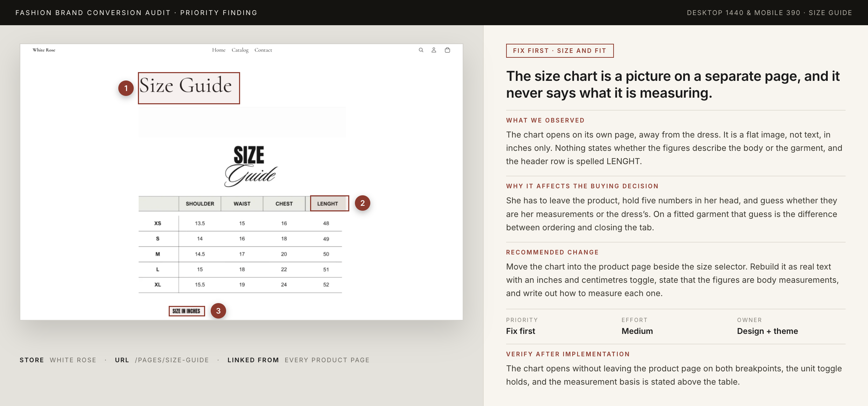868x406 pixels.
Task: Open the Contact menu link
Action: [263, 50]
